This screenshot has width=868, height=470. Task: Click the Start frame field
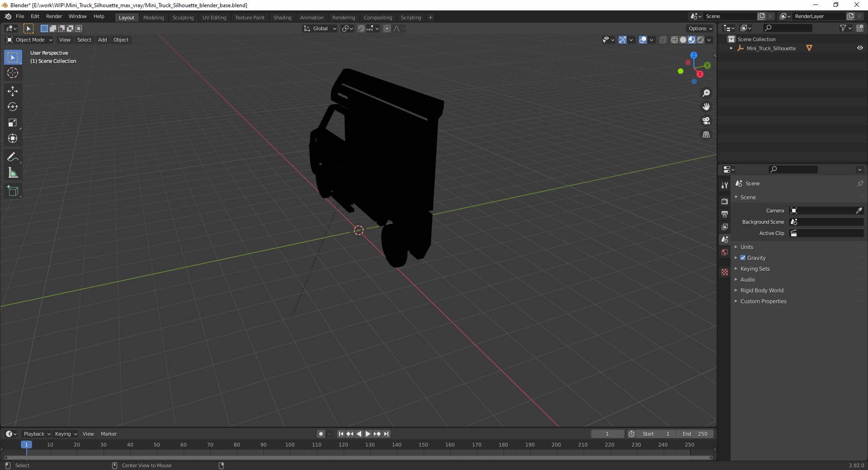(x=656, y=434)
